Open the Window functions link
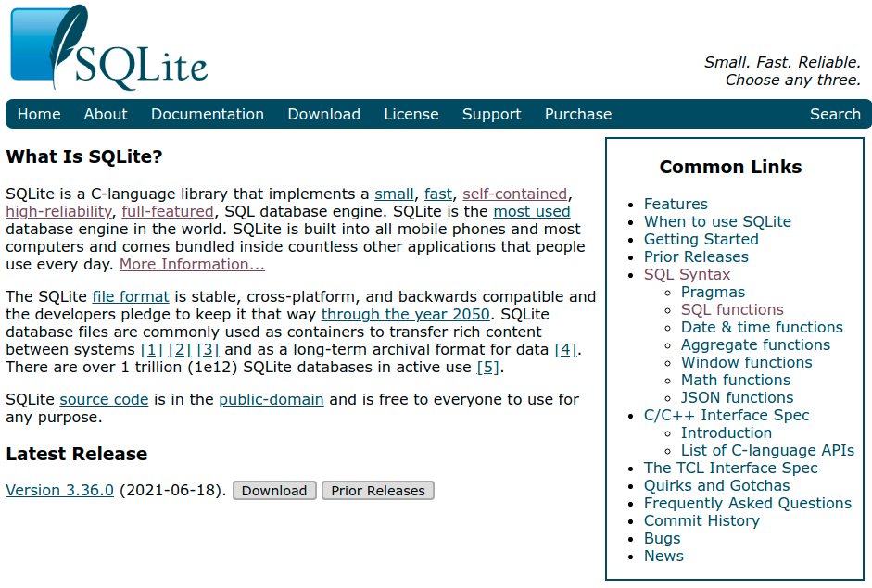The height and width of the screenshot is (588, 872). [x=747, y=362]
